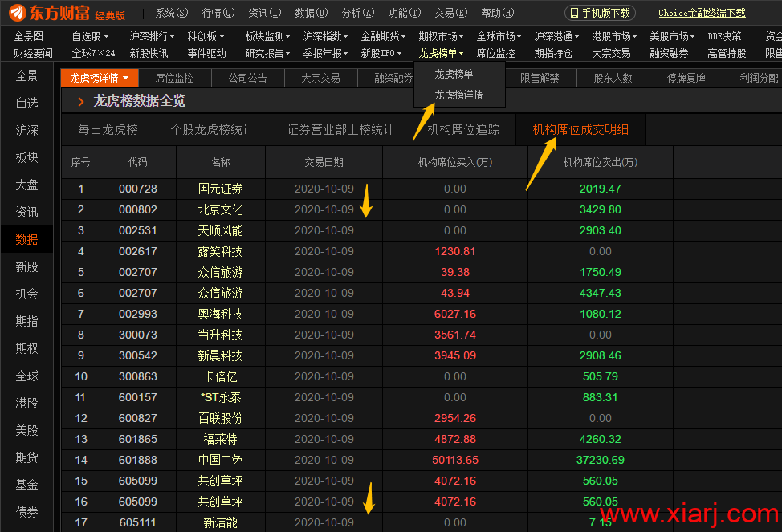Select the 机构席位追踪 sub-tab
This screenshot has width=782, height=532.
click(x=463, y=130)
